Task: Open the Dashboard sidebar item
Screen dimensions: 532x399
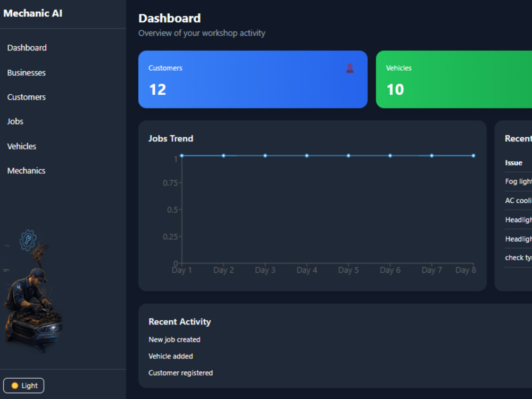Action: click(x=27, y=48)
